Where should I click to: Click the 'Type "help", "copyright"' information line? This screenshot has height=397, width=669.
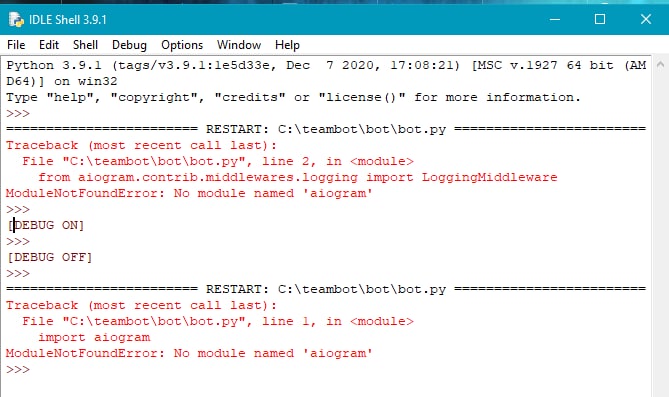pos(294,97)
